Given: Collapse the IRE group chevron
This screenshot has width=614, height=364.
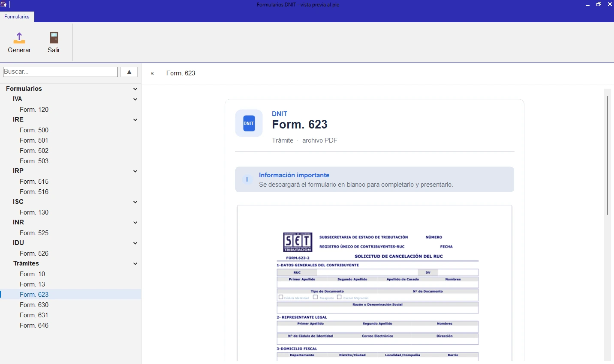Looking at the screenshot, I should 135,120.
